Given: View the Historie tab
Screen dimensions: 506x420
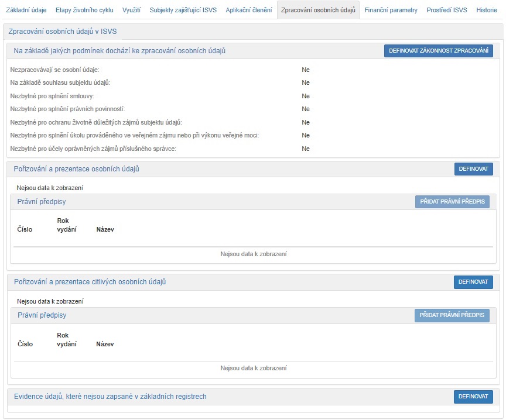Looking at the screenshot, I should click(486, 11).
